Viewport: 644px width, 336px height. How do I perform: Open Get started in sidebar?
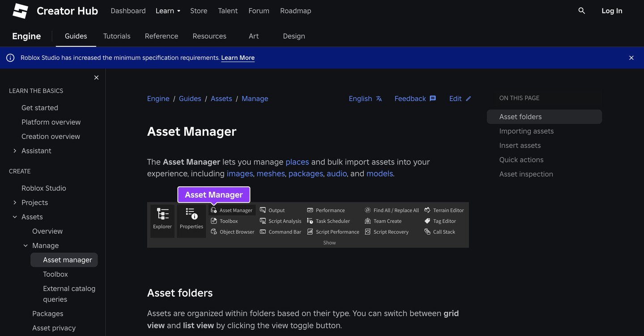tap(40, 108)
